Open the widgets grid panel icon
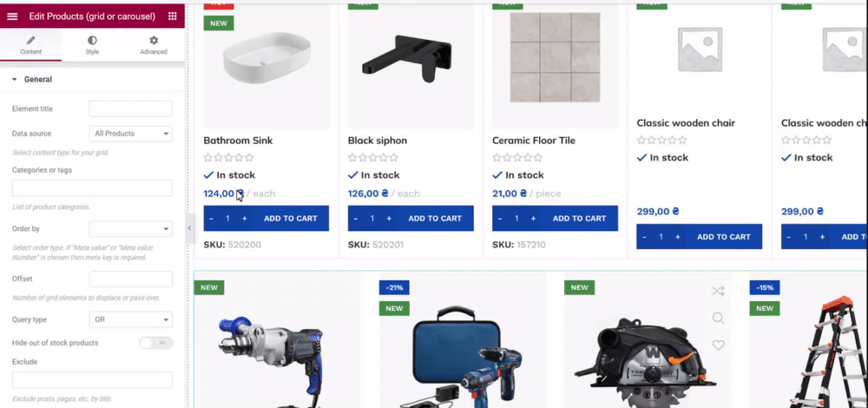868x408 pixels. pyautogui.click(x=172, y=16)
